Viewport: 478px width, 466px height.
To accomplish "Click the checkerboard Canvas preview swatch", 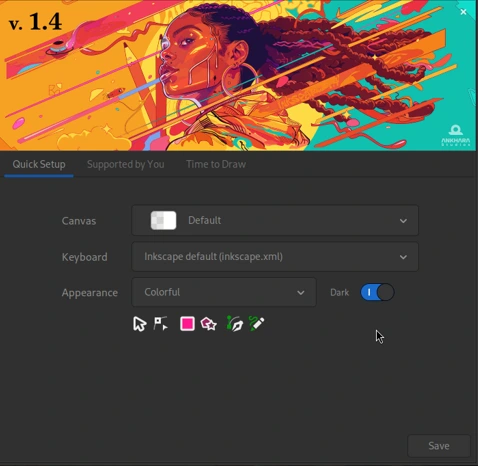I will 163,220.
